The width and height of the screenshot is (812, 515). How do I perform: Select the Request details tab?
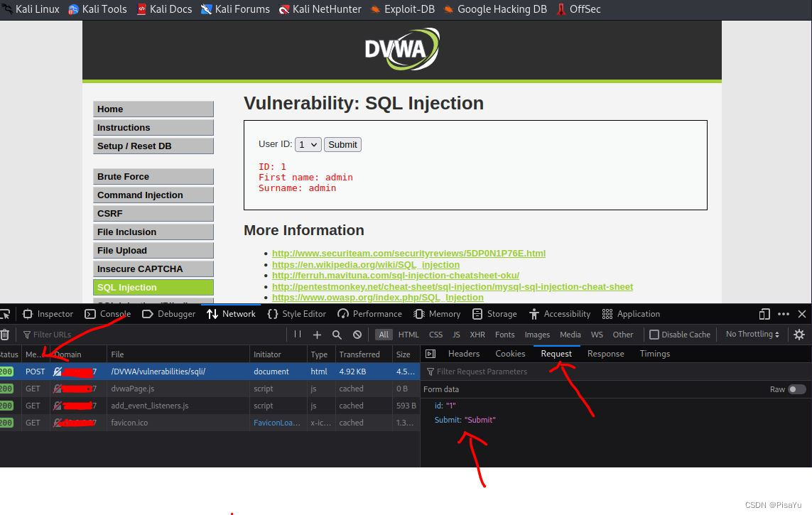556,354
